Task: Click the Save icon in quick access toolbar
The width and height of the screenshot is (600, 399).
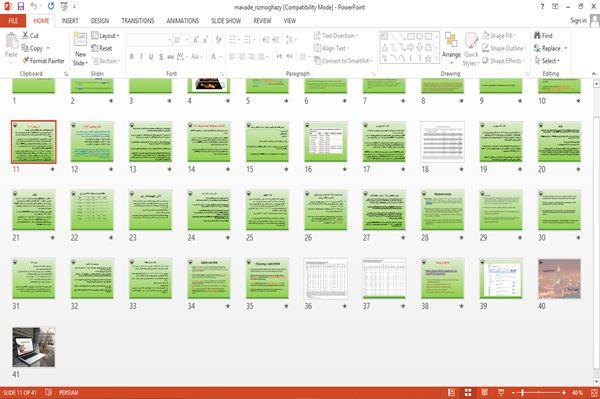Action: pyautogui.click(x=21, y=7)
